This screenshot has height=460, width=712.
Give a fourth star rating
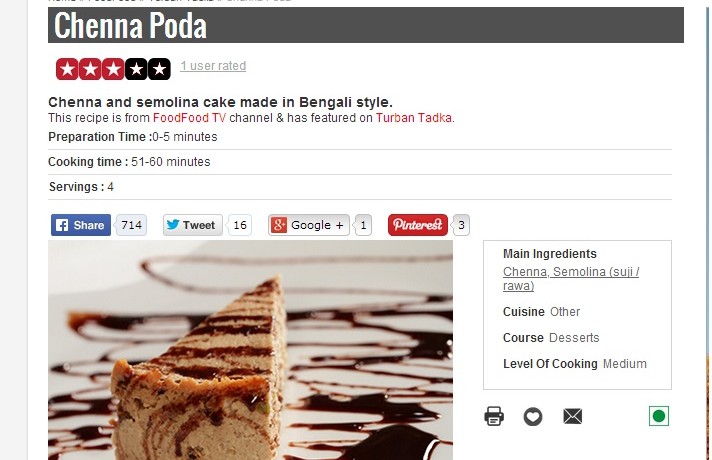coord(136,69)
